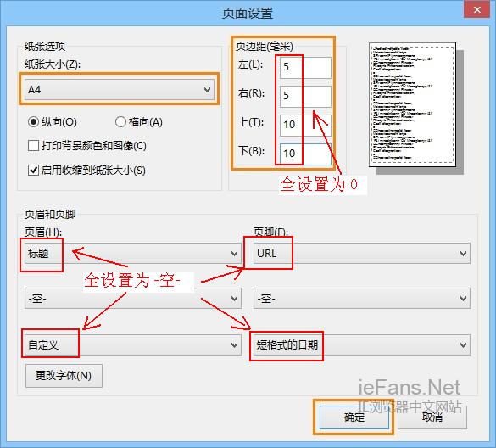Cancel the dialog with 取消 button
Viewport: 496px width, 448px height.
click(x=432, y=417)
